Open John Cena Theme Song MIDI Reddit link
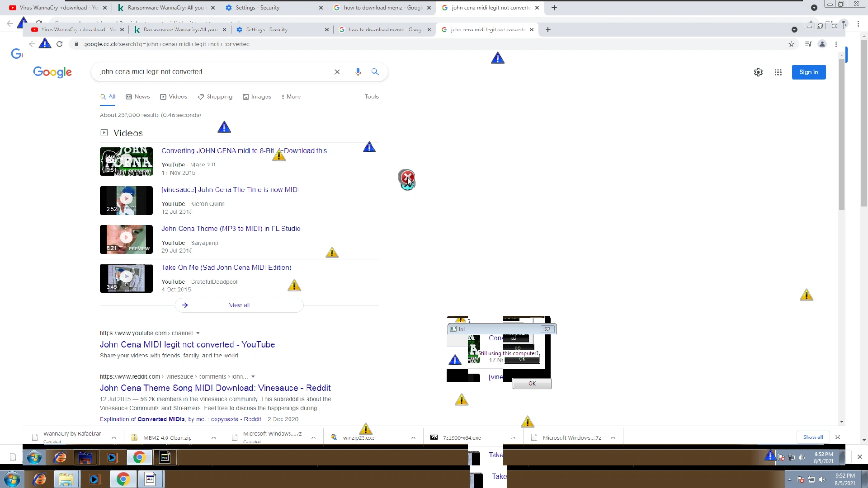 point(215,388)
